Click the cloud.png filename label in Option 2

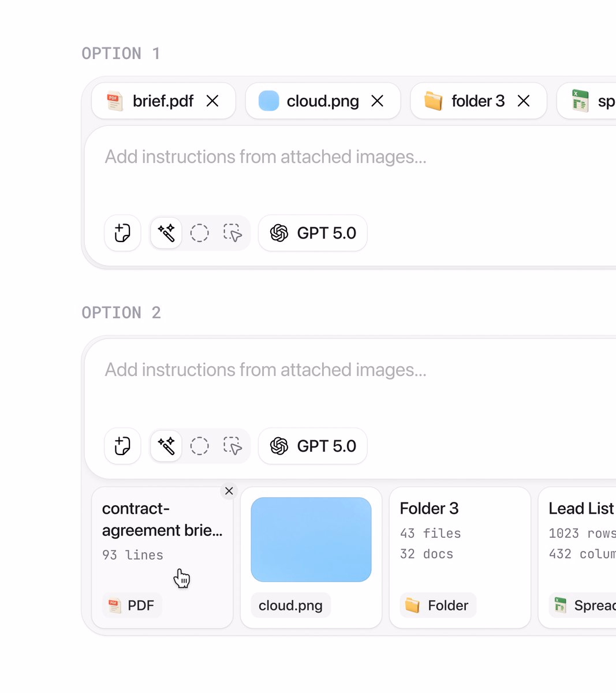291,606
